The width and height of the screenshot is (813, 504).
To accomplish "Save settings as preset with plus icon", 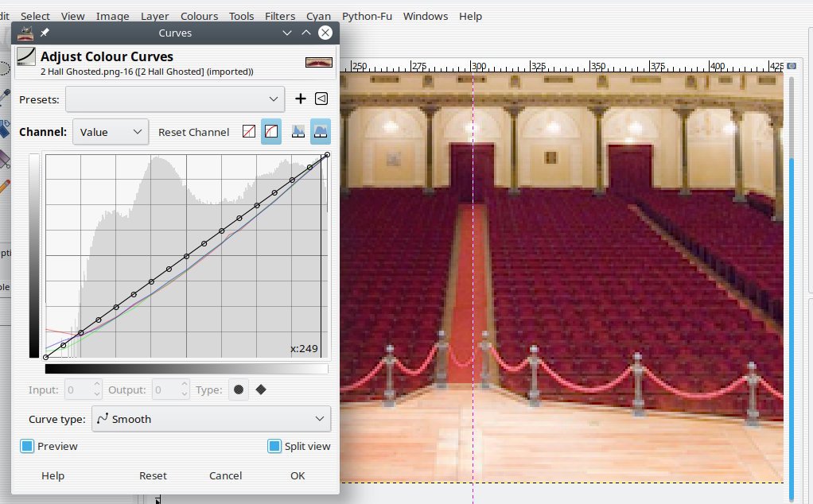I will pyautogui.click(x=300, y=99).
